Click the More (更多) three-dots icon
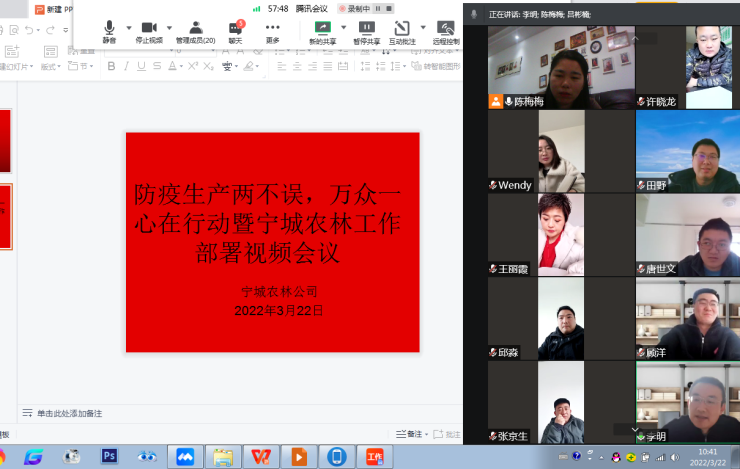This screenshot has height=469, width=740. pos(272,28)
